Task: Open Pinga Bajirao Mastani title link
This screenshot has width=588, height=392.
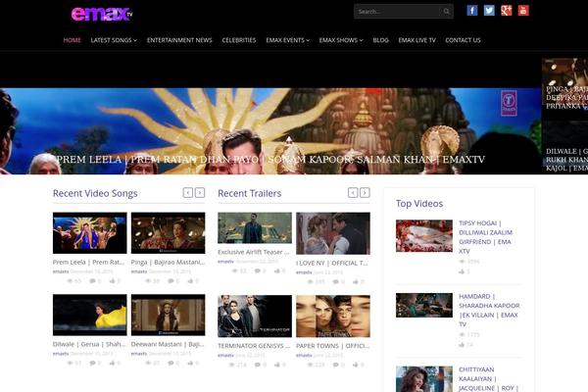Action: (168, 262)
